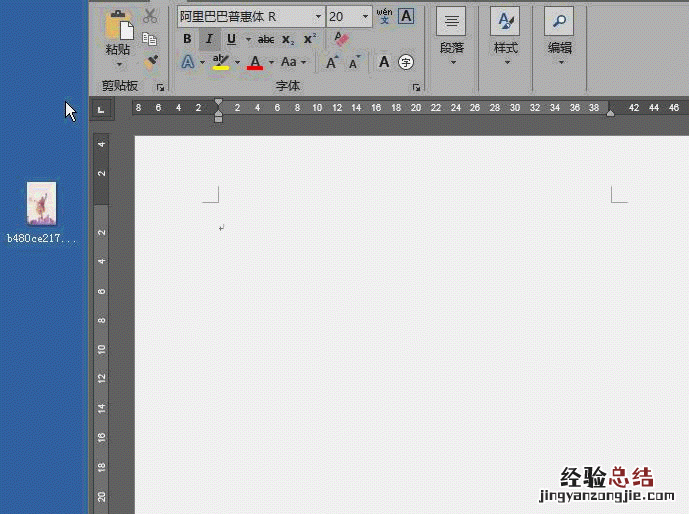Click the Cut scissors icon
The height and width of the screenshot is (514, 689).
[x=150, y=16]
